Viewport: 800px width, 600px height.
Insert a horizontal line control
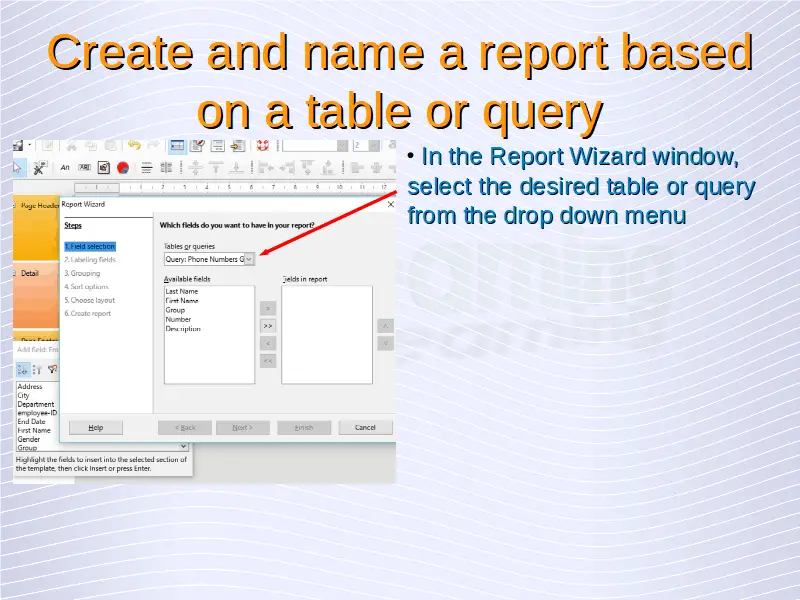pyautogui.click(x=146, y=167)
